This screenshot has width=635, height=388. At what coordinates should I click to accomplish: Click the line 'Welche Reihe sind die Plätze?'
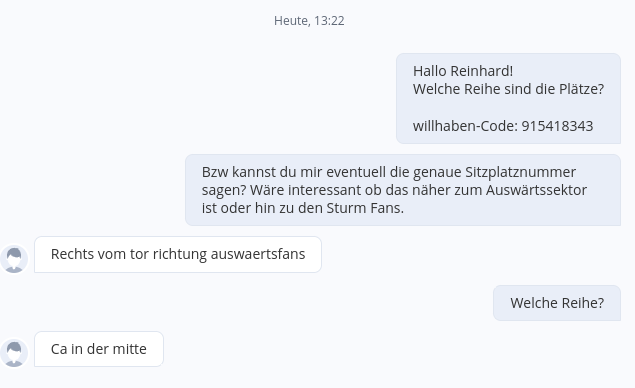pyautogui.click(x=508, y=89)
